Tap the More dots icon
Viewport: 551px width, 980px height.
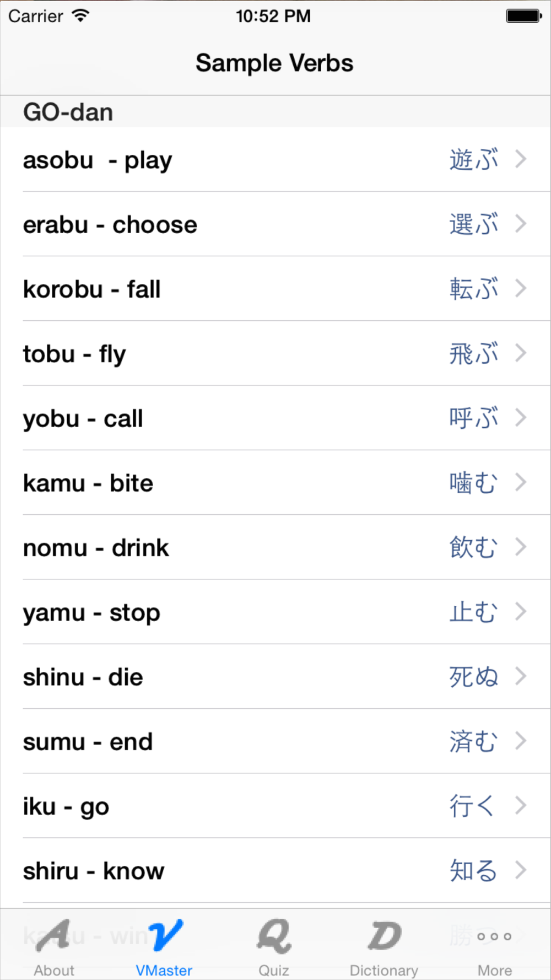(494, 936)
